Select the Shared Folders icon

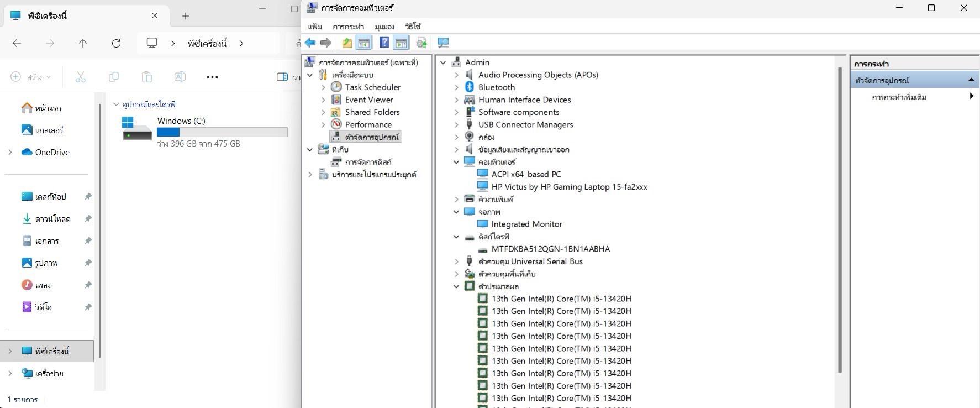(x=336, y=112)
